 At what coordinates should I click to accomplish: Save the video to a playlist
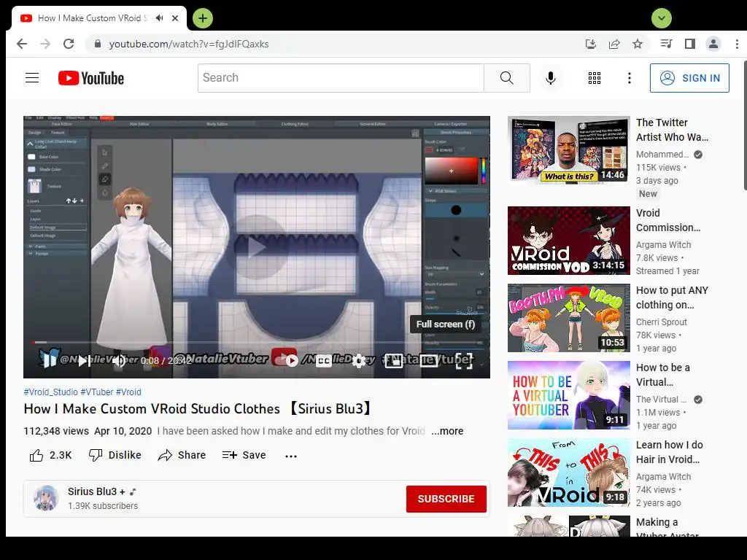[244, 455]
